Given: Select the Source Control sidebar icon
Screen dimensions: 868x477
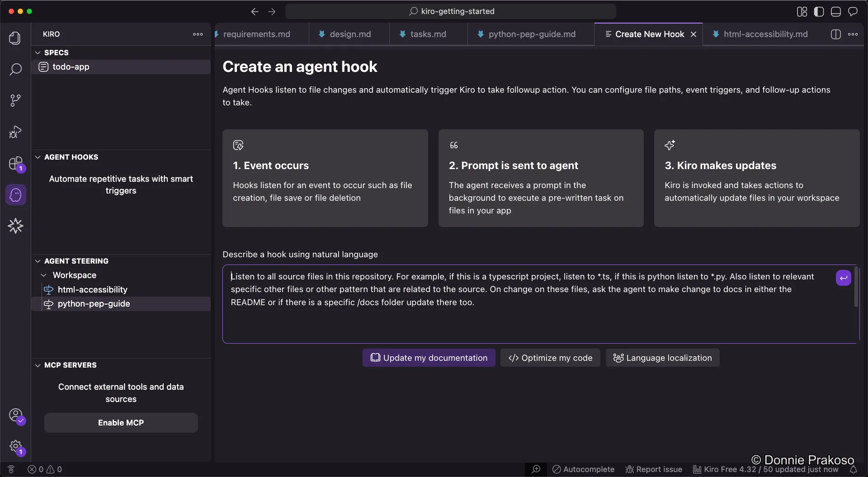Looking at the screenshot, I should coord(15,100).
